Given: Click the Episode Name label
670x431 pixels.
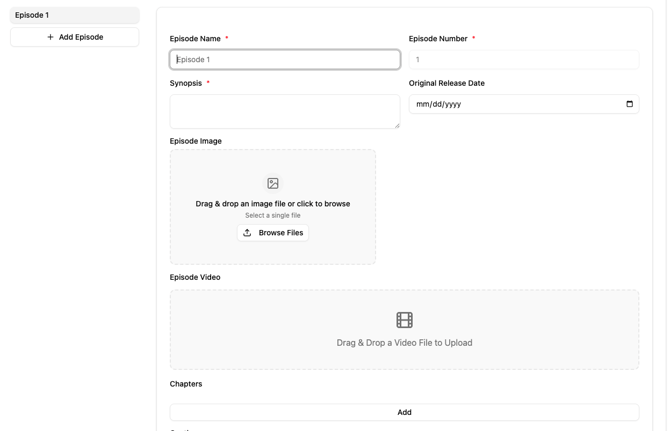Looking at the screenshot, I should [195, 39].
